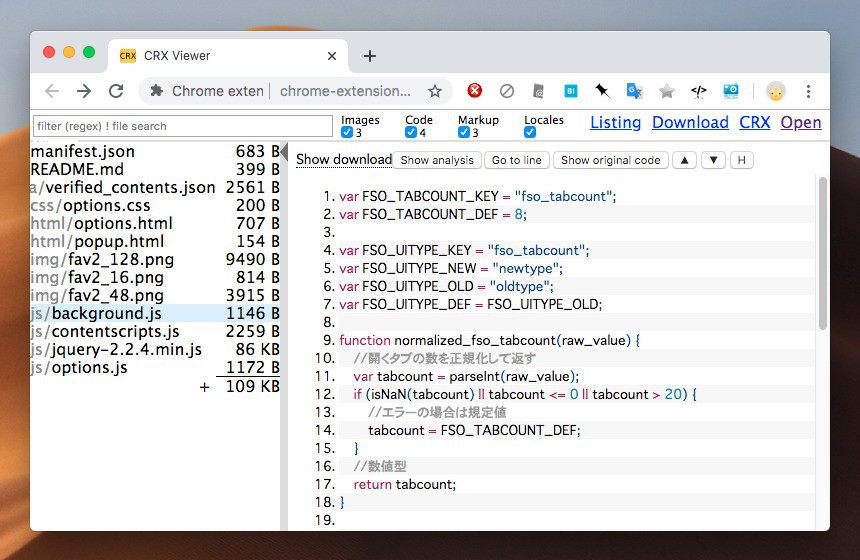Open the user profile avatar
Screen dimensions: 860x560
click(776, 91)
